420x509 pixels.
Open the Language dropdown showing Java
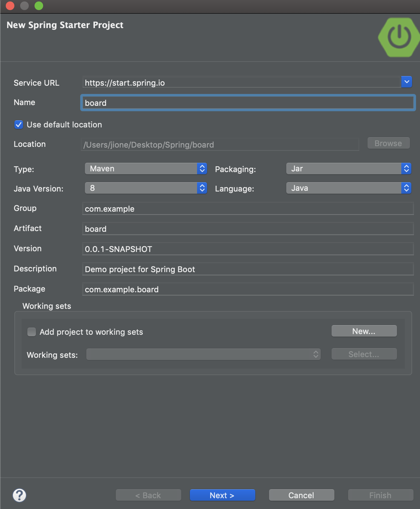[x=349, y=188]
